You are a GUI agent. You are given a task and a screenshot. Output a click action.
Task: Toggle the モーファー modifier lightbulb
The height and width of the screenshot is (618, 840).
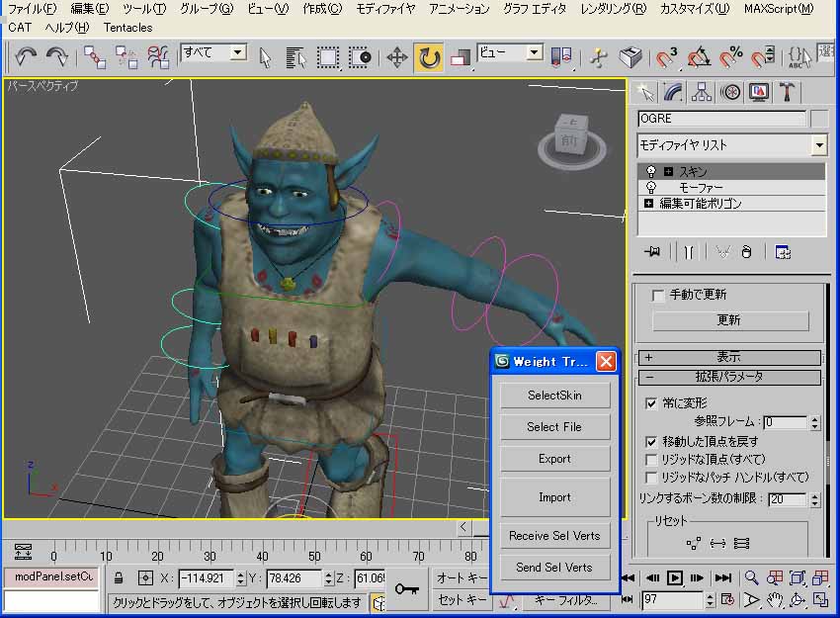coord(651,188)
